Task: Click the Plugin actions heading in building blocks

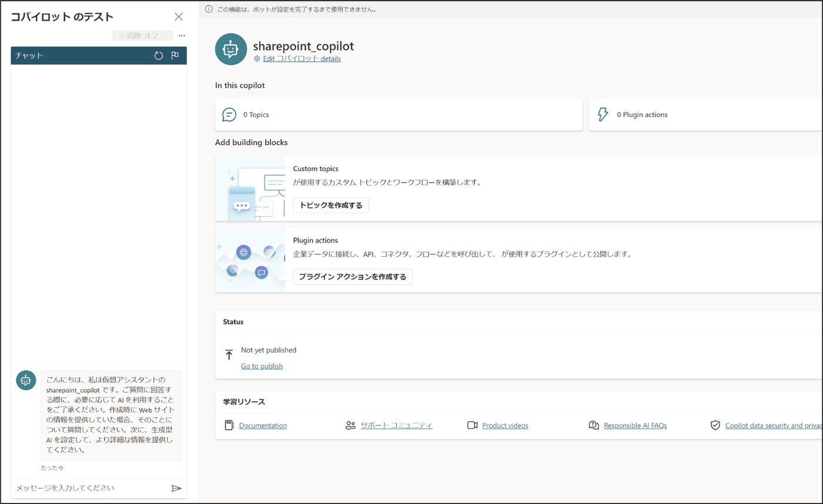Action: coord(316,240)
